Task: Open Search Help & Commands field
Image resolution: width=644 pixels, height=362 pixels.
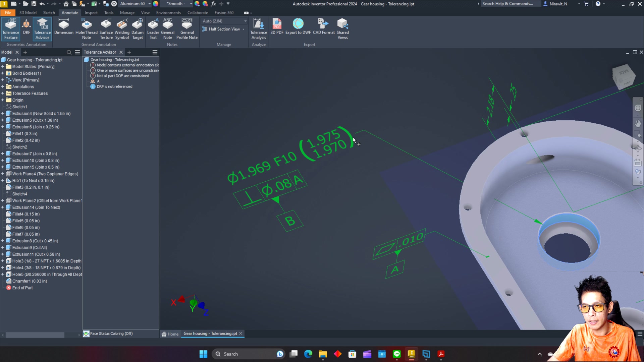Action: click(x=511, y=4)
